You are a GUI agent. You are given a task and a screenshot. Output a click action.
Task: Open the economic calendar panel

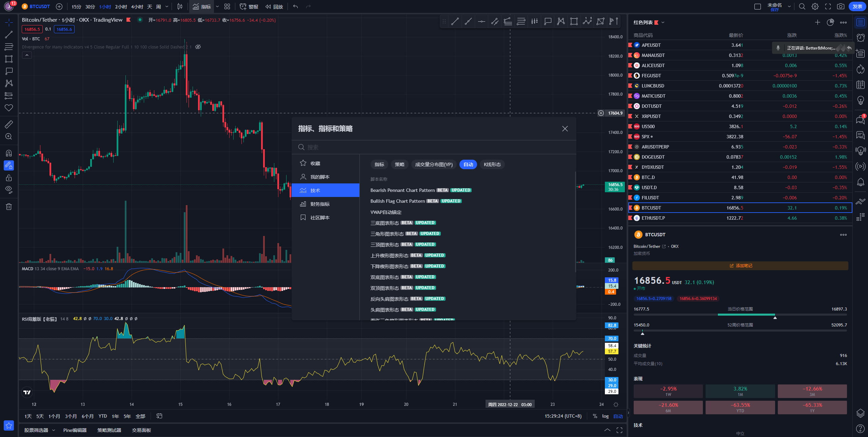point(861,84)
